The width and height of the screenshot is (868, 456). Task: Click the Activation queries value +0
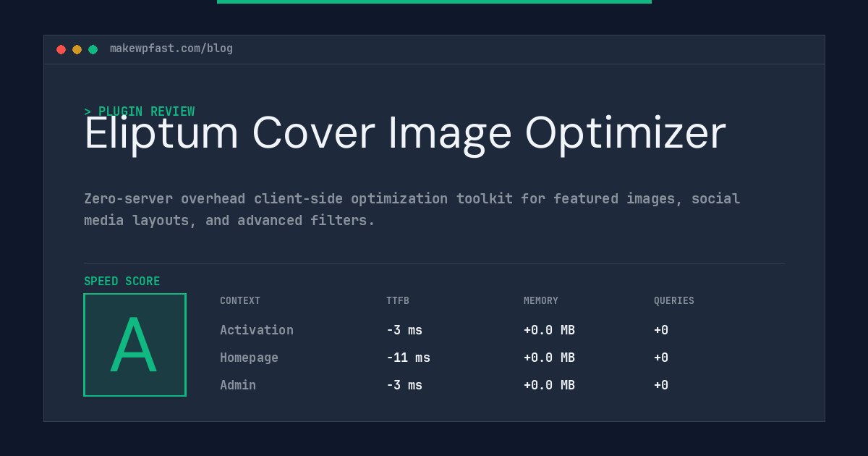pyautogui.click(x=661, y=330)
